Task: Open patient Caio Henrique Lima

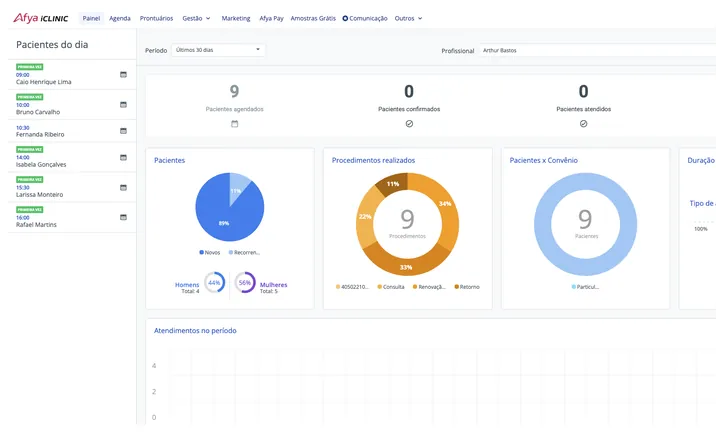Action: point(43,82)
